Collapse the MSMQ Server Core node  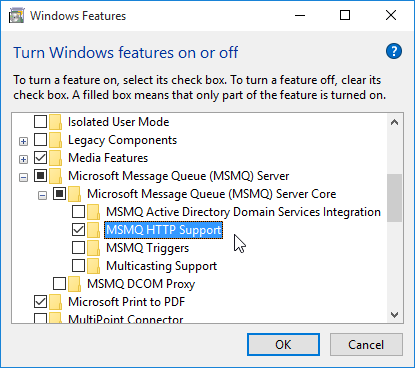point(42,195)
